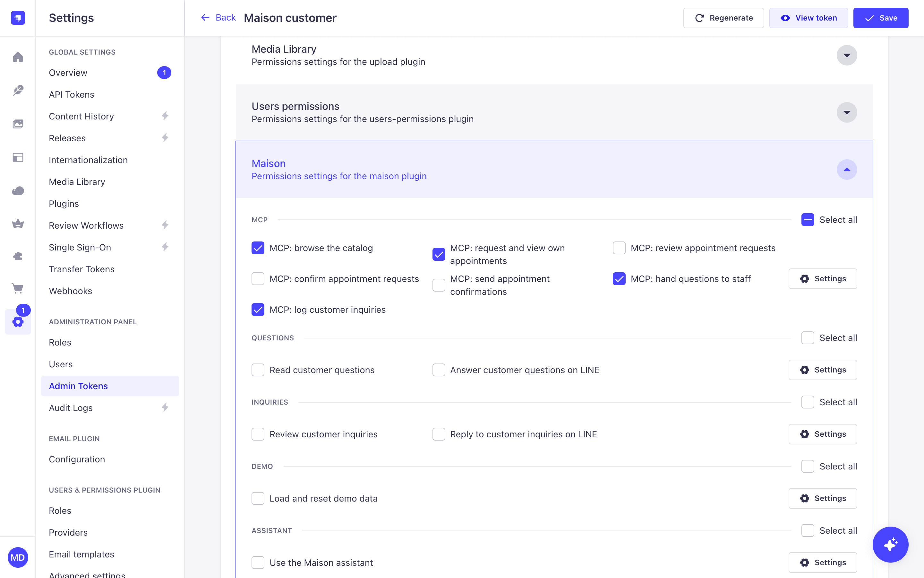
Task: Open Transfer Tokens in settings menu
Action: 110,269
